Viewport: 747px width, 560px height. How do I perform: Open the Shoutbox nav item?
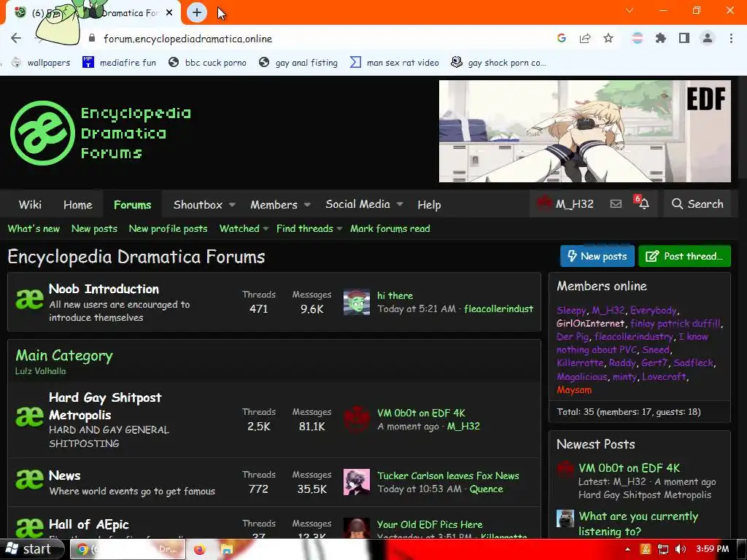[x=198, y=205]
